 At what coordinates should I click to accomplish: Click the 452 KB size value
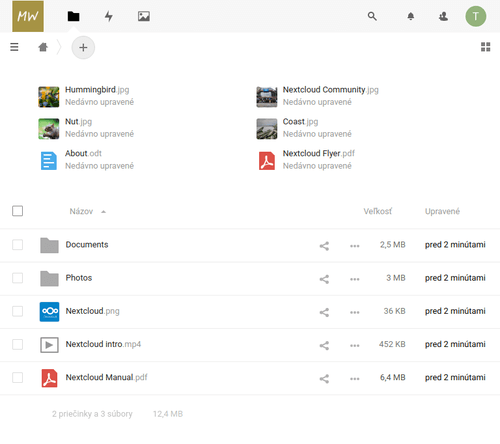click(392, 344)
